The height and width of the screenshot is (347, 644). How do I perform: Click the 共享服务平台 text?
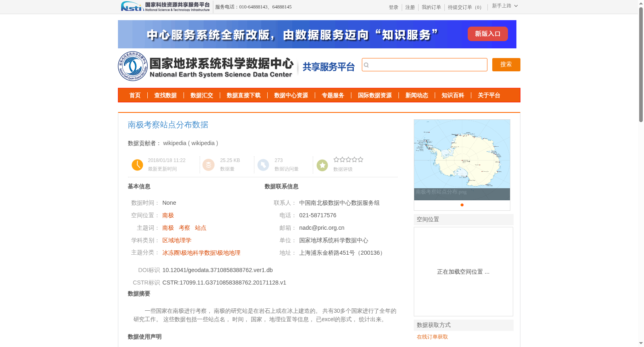(328, 67)
